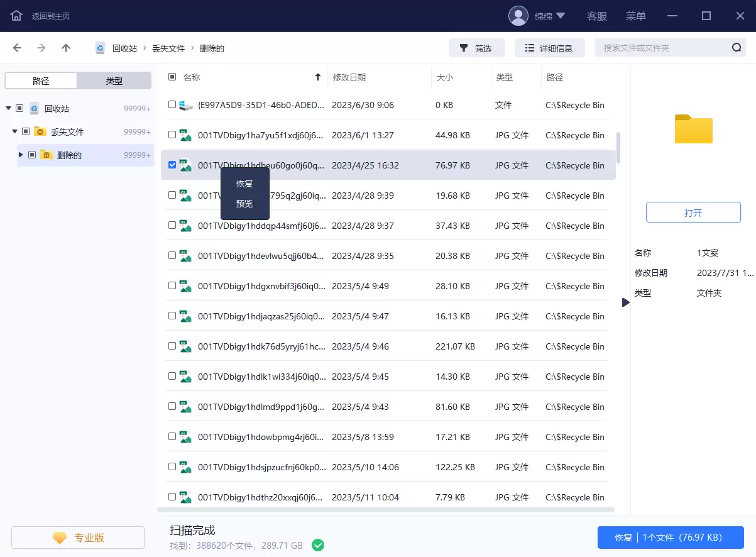Collapse the right preview panel arrow
Viewport: 756px width, 557px height.
tap(625, 302)
